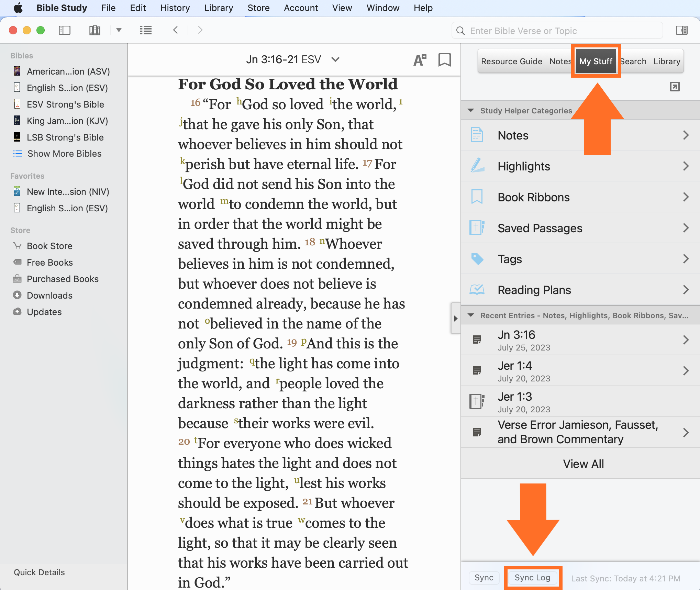Image resolution: width=700 pixels, height=590 pixels.
Task: Add a bookmark ribbon to passage
Action: (x=444, y=60)
